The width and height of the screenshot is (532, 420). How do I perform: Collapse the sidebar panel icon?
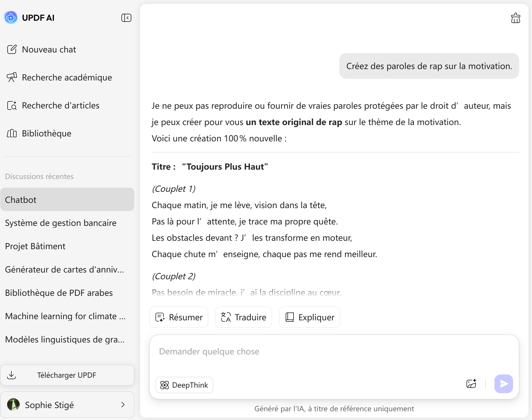tap(126, 18)
